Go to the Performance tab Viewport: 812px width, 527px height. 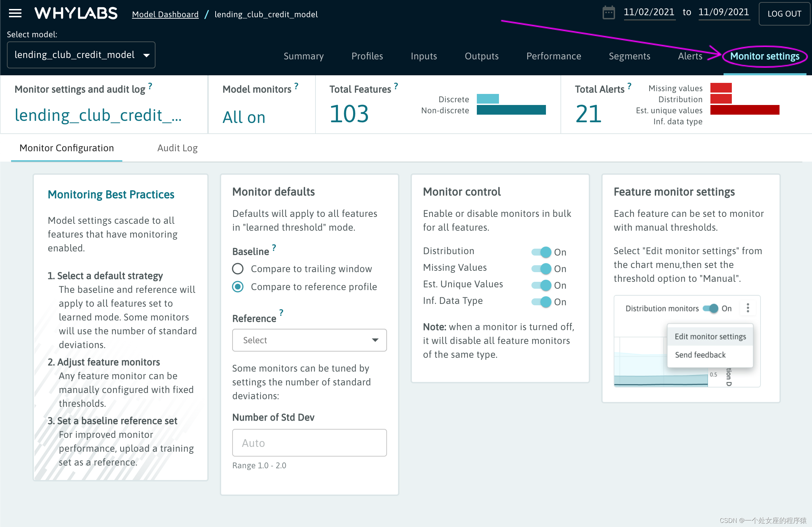tap(554, 56)
